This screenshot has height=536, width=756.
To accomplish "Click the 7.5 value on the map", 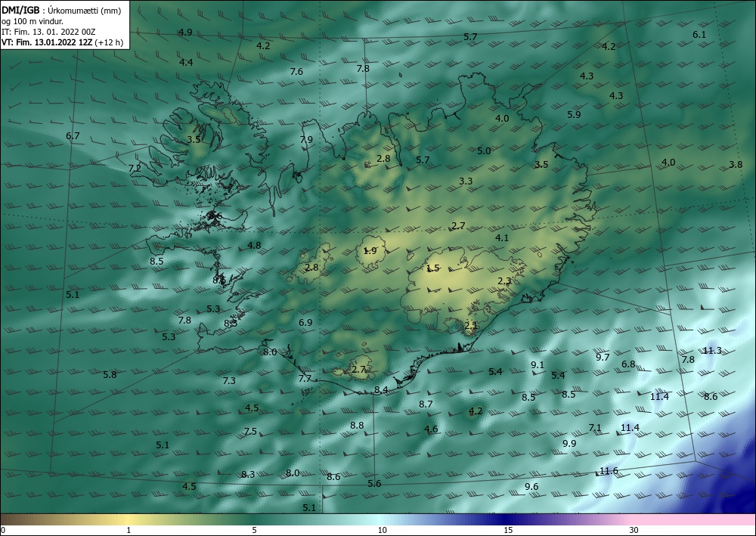I will 250,432.
